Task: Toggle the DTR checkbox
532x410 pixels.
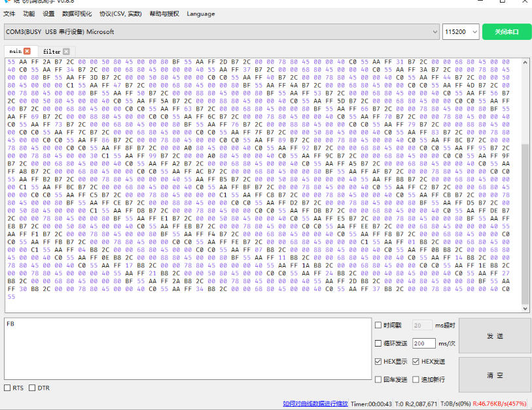Action: pyautogui.click(x=32, y=388)
